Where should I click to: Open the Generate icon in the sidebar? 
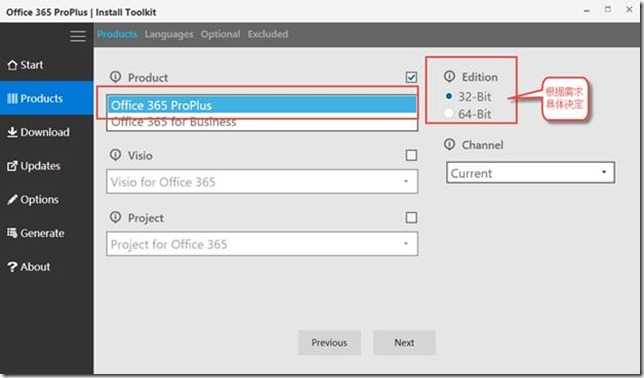click(x=12, y=233)
